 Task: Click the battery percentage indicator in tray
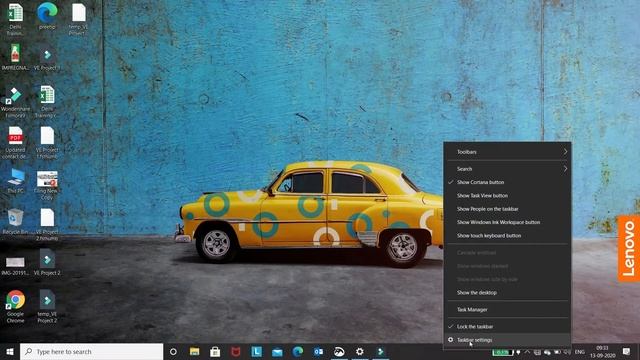tap(502, 352)
